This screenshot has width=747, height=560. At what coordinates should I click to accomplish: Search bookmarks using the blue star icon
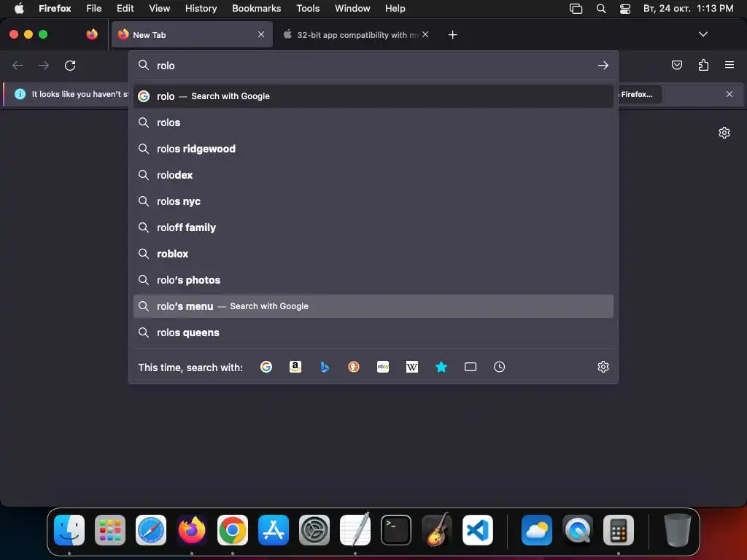point(441,367)
